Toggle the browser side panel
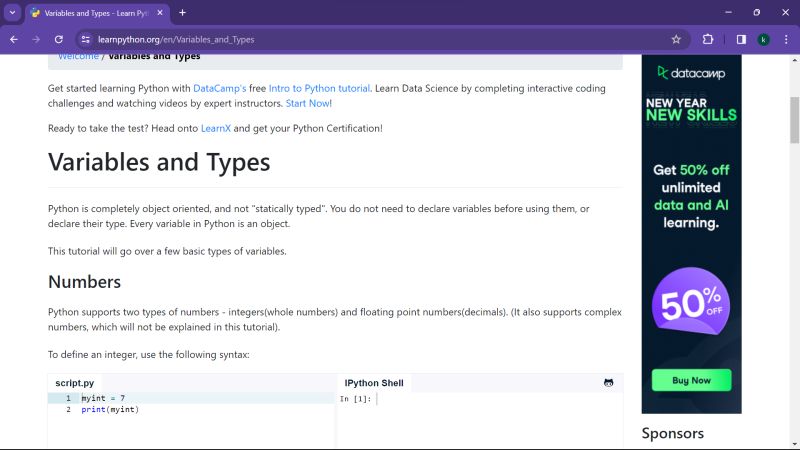The width and height of the screenshot is (800, 450). (741, 39)
